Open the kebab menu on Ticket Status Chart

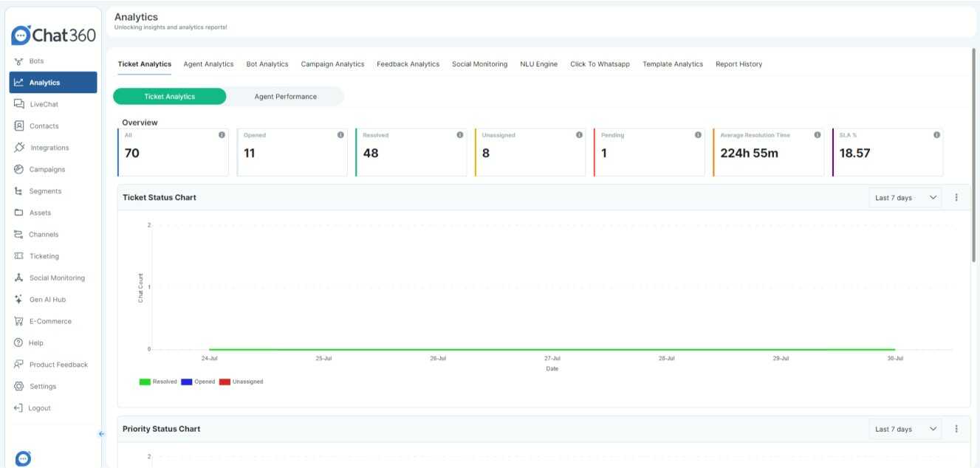tap(956, 197)
